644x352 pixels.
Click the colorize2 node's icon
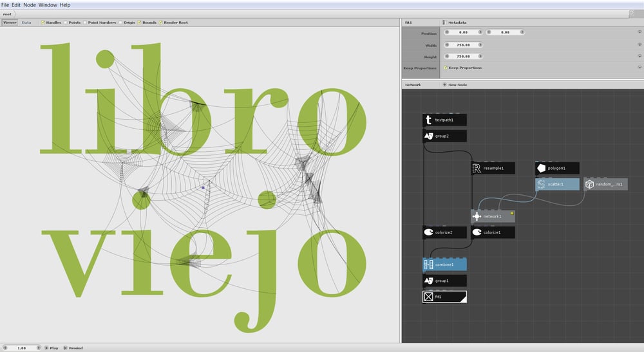point(428,232)
